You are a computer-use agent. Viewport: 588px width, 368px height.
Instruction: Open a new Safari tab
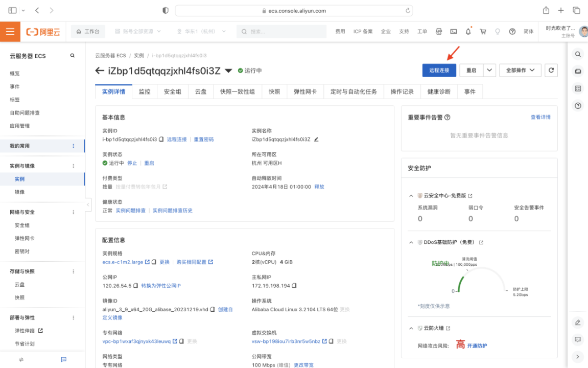point(561,11)
